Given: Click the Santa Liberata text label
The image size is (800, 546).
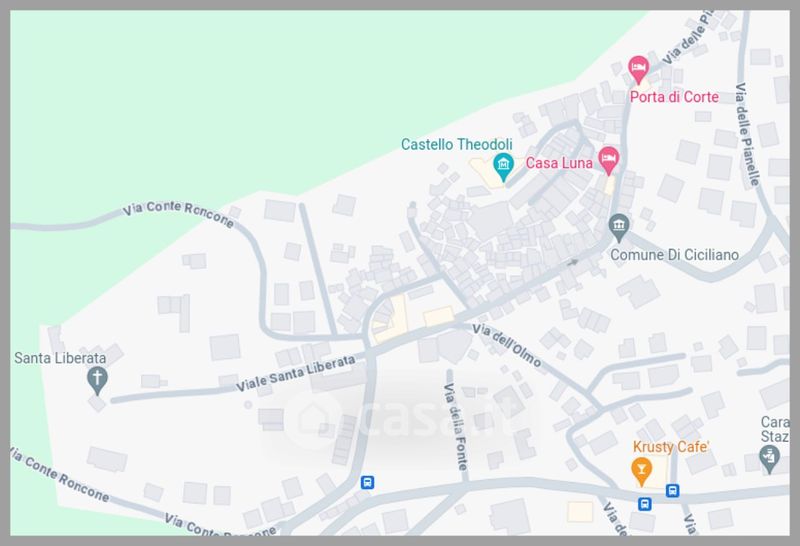Looking at the screenshot, I should pyautogui.click(x=60, y=358).
